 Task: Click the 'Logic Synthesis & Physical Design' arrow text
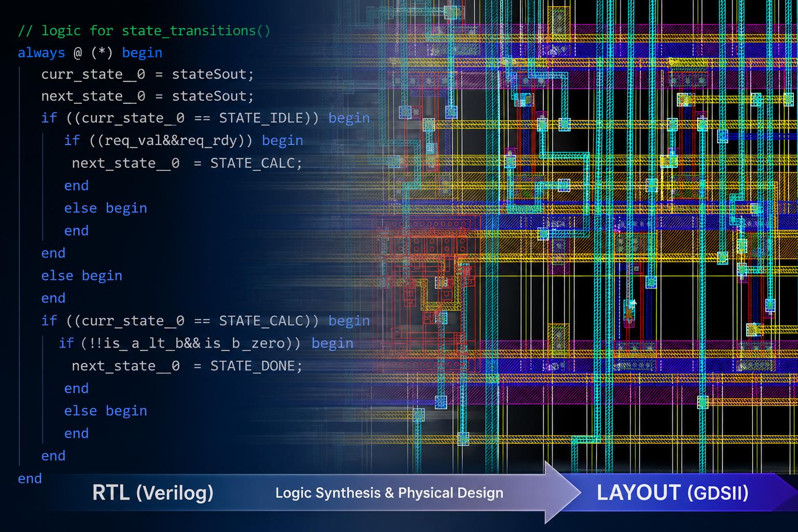[x=389, y=493]
